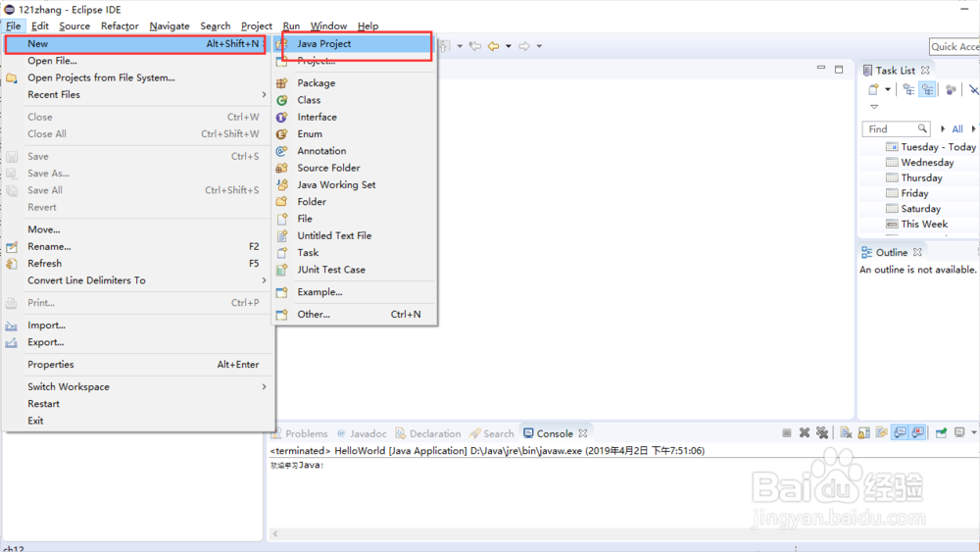Click Properties in the File menu
980x552 pixels.
(x=138, y=365)
